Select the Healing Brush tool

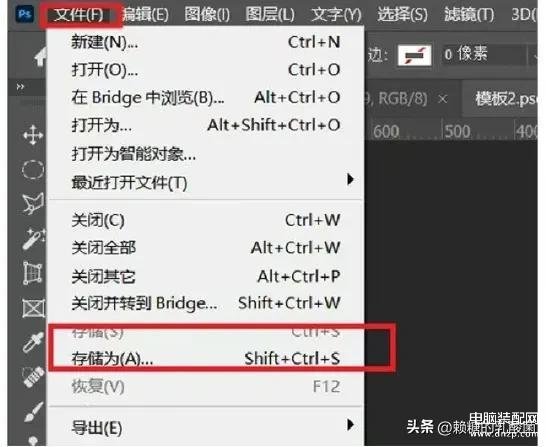pyautogui.click(x=33, y=377)
